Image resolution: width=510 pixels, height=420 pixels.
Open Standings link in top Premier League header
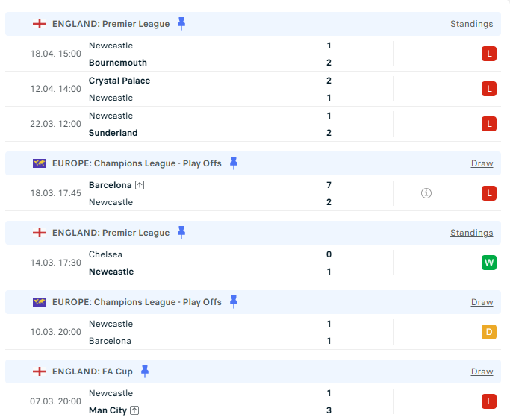coord(471,24)
